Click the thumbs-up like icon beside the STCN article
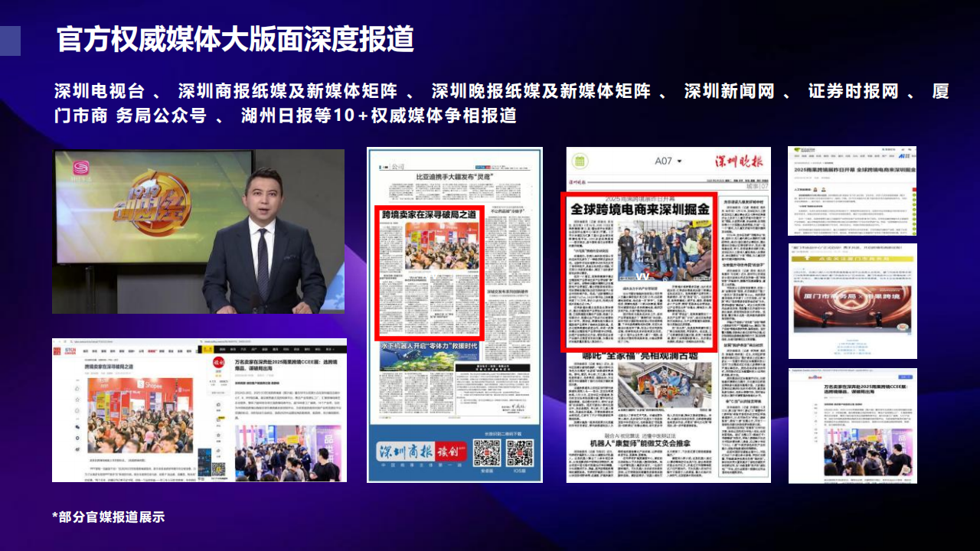Viewport: 980px width, 551px height. (77, 389)
